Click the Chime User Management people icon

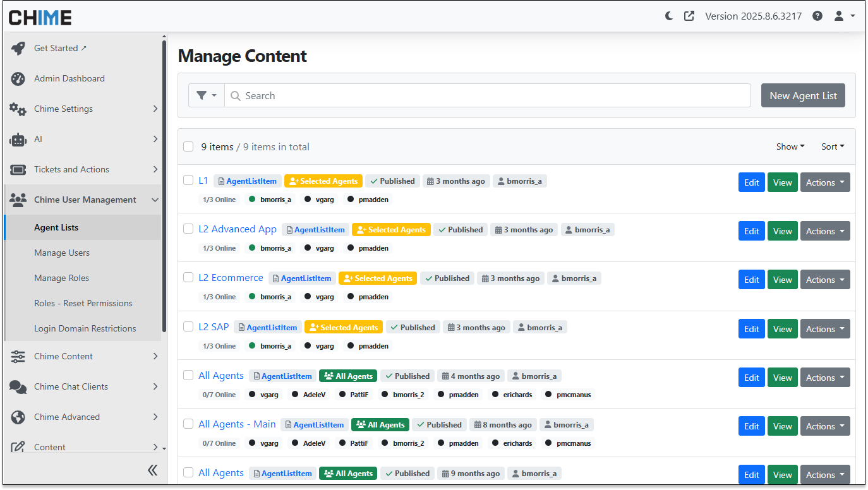point(18,200)
